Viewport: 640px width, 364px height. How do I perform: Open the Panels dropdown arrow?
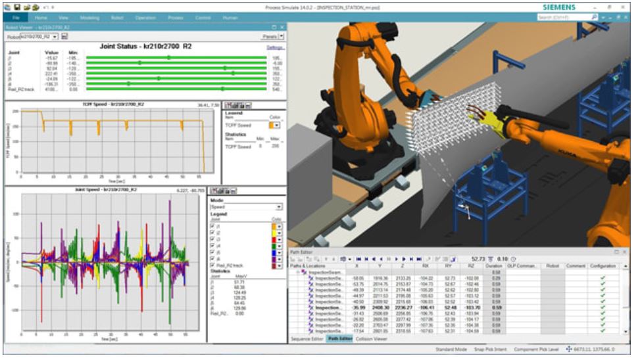282,37
